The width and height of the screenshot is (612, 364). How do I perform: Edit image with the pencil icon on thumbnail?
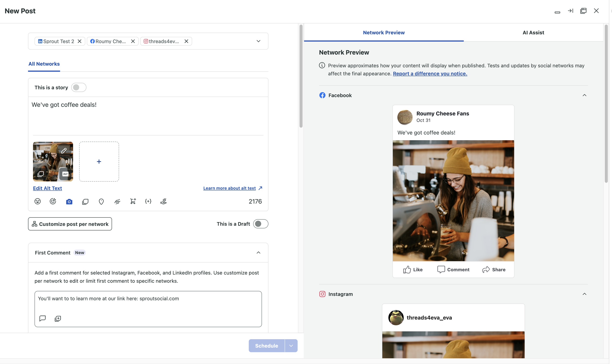[64, 151]
